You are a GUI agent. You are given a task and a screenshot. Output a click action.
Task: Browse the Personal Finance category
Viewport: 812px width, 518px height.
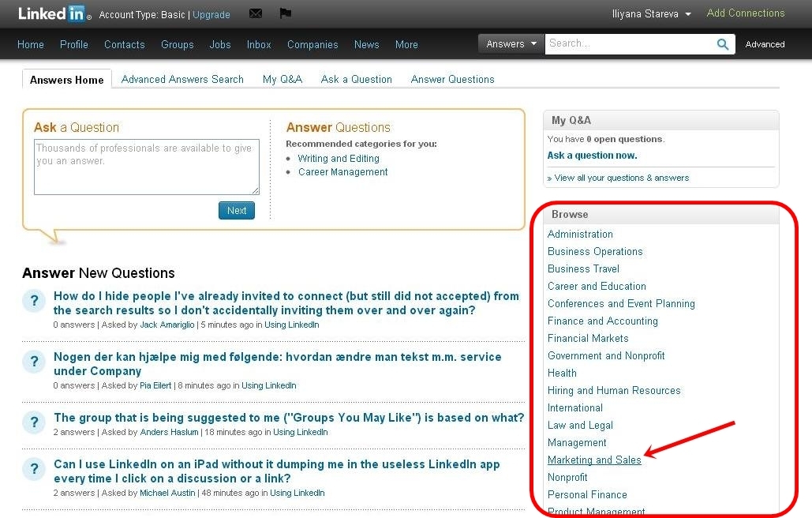point(587,494)
